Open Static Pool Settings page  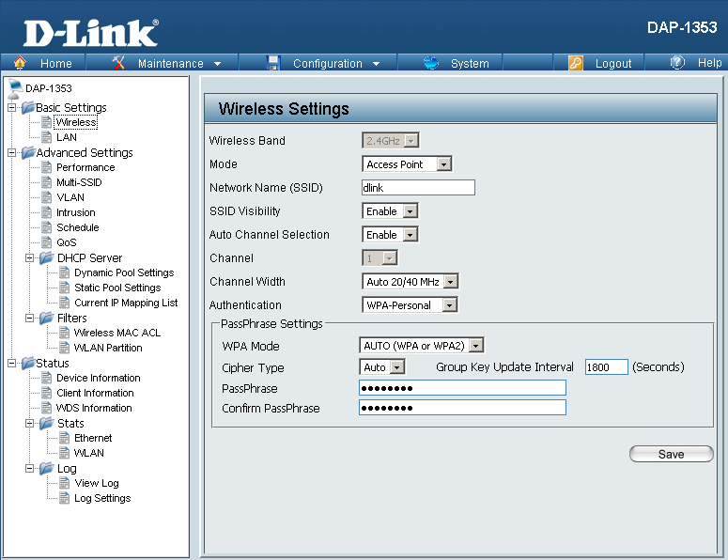point(117,288)
